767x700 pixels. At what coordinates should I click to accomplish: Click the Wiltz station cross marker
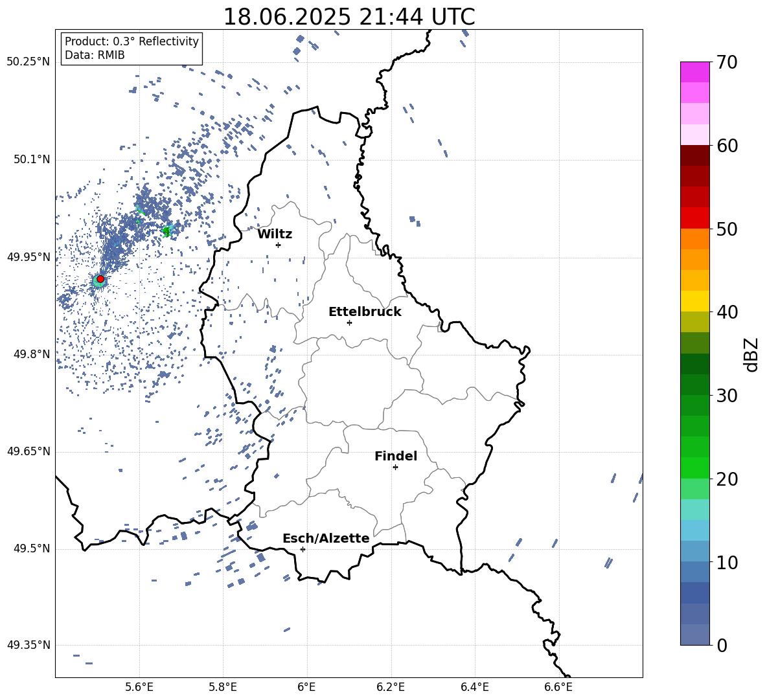[x=278, y=245]
